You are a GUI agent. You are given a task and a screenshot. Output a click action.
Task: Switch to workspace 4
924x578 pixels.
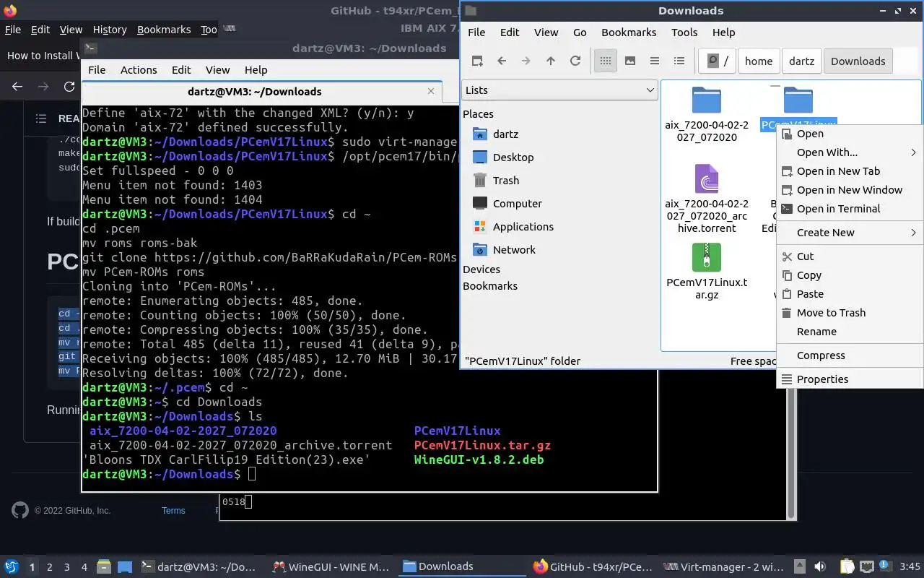[x=84, y=567]
